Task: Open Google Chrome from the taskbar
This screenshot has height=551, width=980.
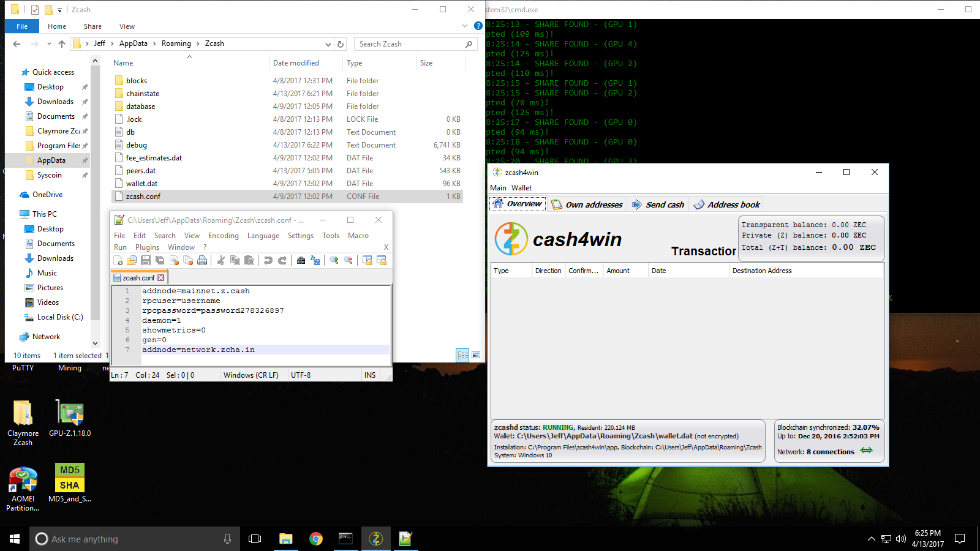Action: (x=316, y=539)
